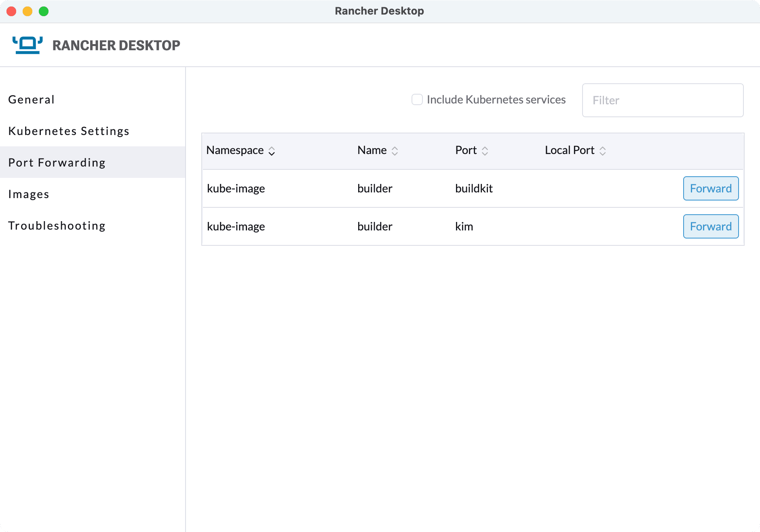Sort by Name using its sort arrows
This screenshot has width=760, height=532.
pos(395,151)
